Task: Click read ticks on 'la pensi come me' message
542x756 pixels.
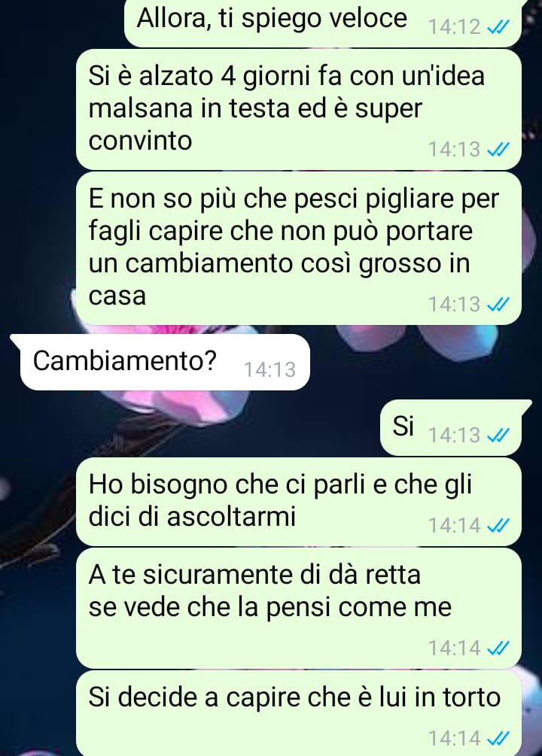Action: [497, 648]
